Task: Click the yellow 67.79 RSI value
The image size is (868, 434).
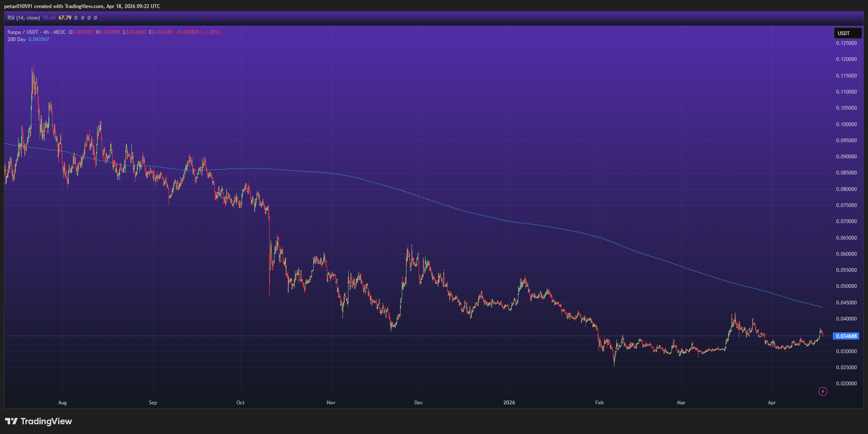Action: (65, 18)
